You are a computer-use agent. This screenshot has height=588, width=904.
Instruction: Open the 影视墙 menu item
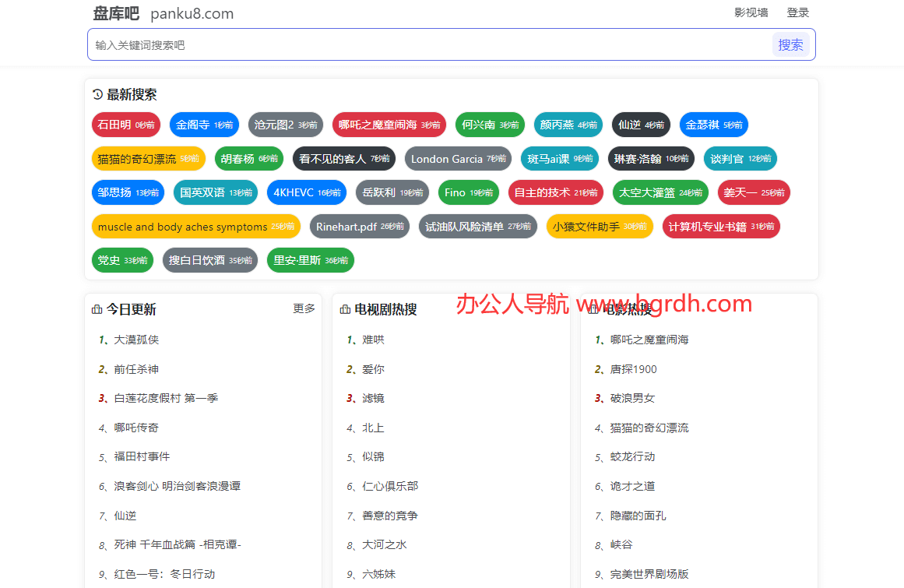(x=751, y=12)
